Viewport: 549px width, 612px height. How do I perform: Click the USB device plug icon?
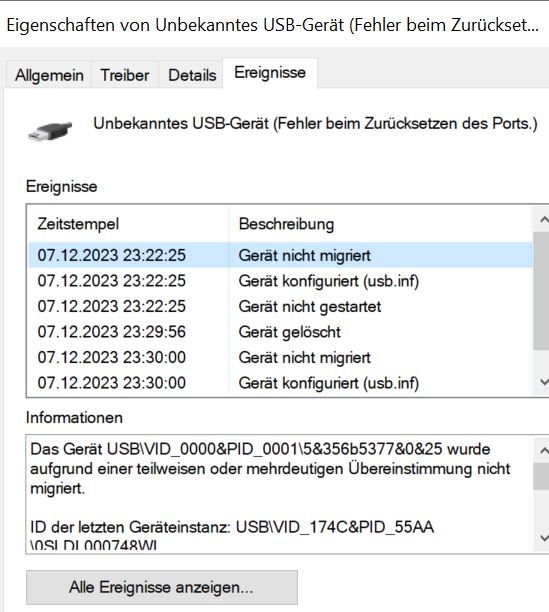pos(50,131)
